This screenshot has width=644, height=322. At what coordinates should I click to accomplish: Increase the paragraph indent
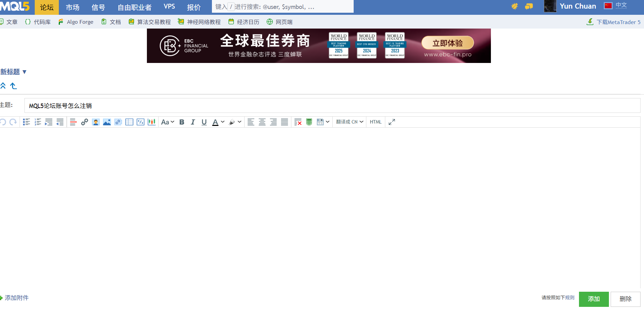point(49,122)
